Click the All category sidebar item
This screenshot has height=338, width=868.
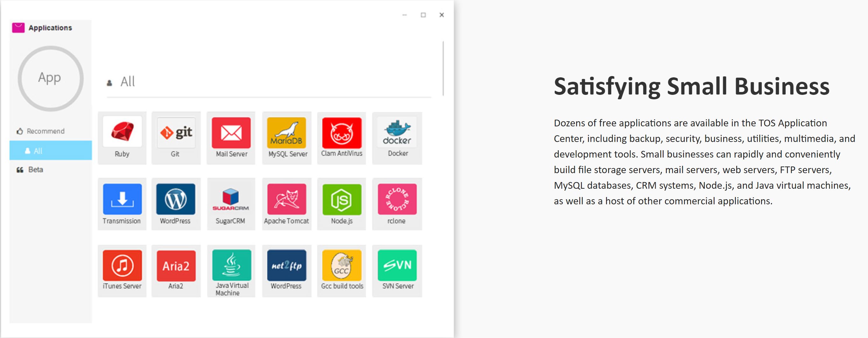(51, 151)
